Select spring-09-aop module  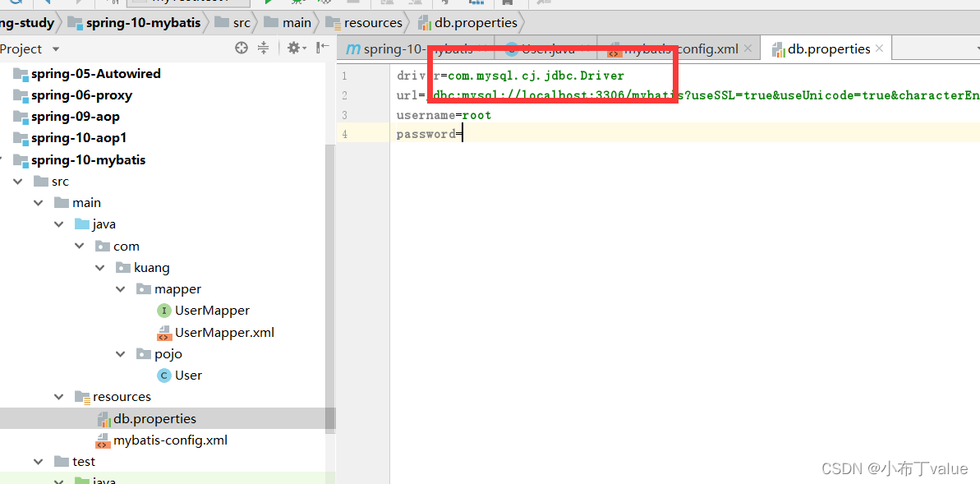[x=67, y=117]
